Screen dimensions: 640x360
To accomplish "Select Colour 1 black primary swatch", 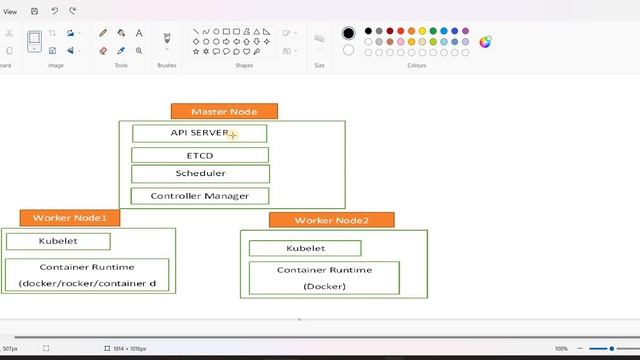I will point(348,33).
